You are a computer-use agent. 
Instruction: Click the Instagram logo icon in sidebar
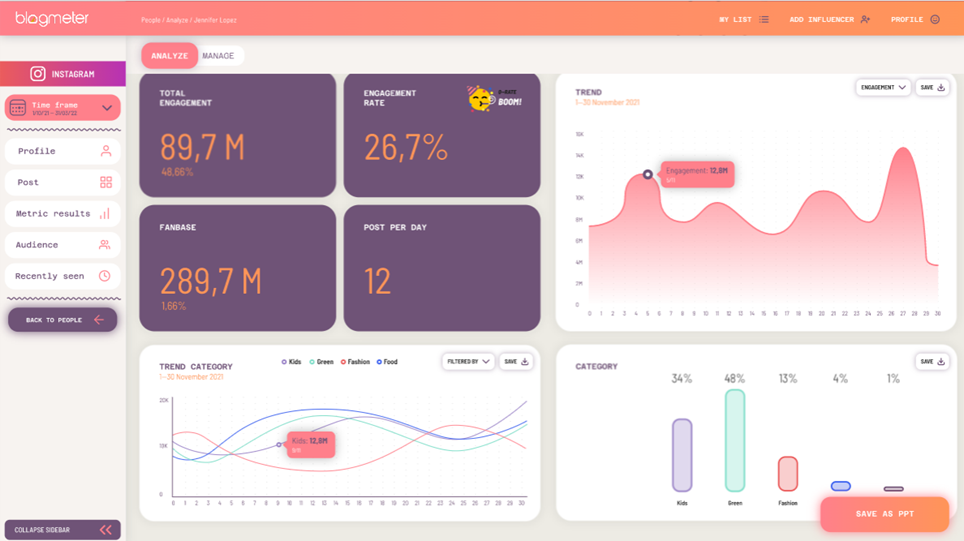click(x=38, y=74)
